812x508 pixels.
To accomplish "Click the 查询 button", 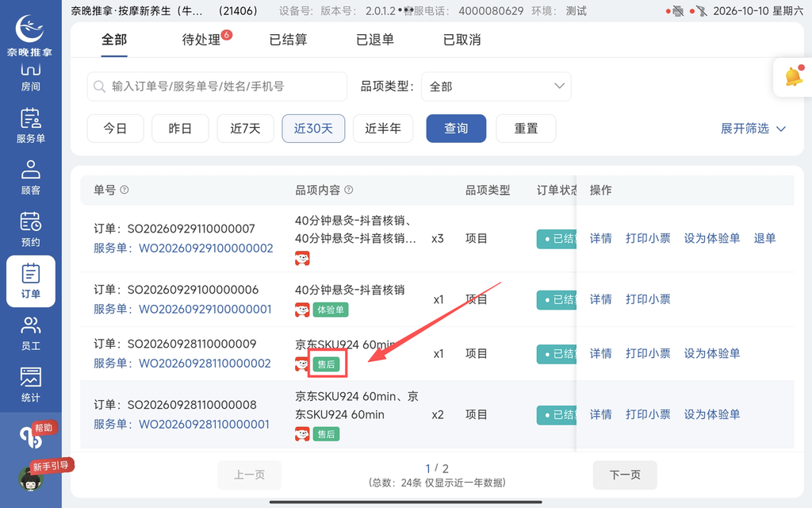I will [x=456, y=129].
